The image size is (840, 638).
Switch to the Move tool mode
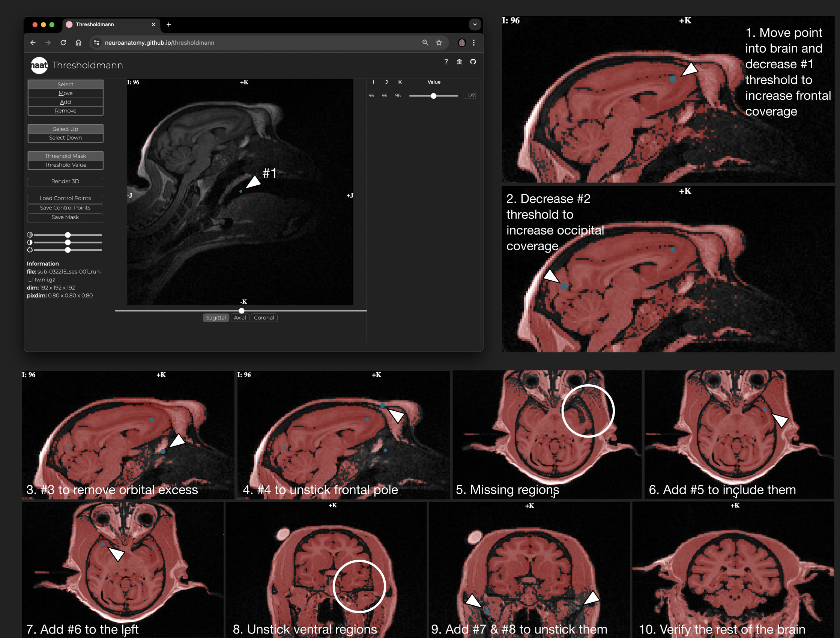click(x=65, y=93)
